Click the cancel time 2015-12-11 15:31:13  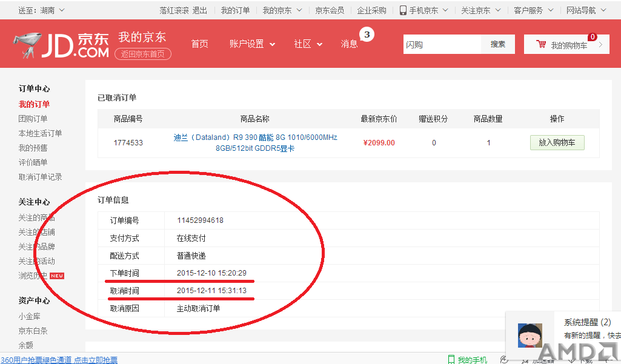(x=211, y=290)
